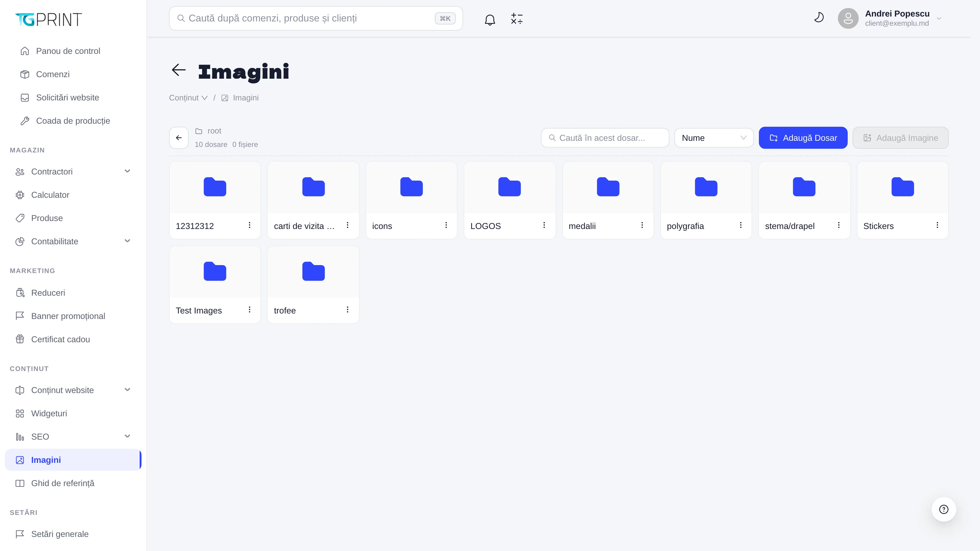
Task: Expand the SEO submenu
Action: [x=127, y=436]
